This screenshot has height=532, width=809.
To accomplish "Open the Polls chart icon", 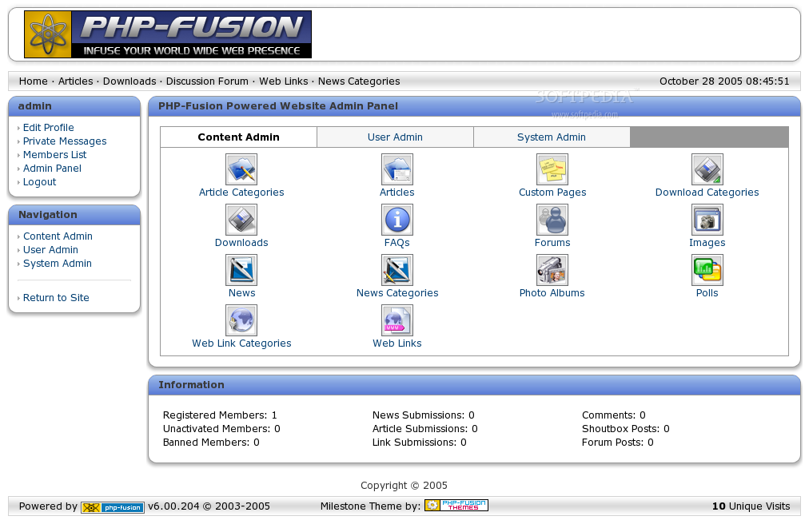I will tap(707, 270).
